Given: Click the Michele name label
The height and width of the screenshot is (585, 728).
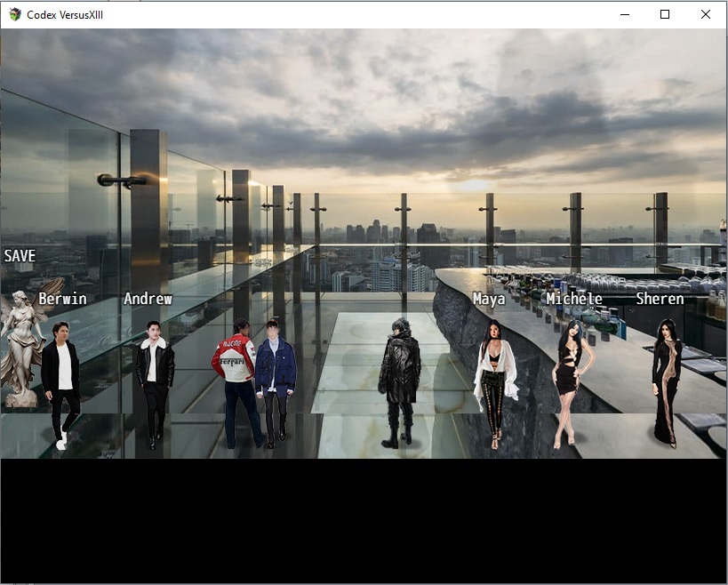Looking at the screenshot, I should coord(574,299).
